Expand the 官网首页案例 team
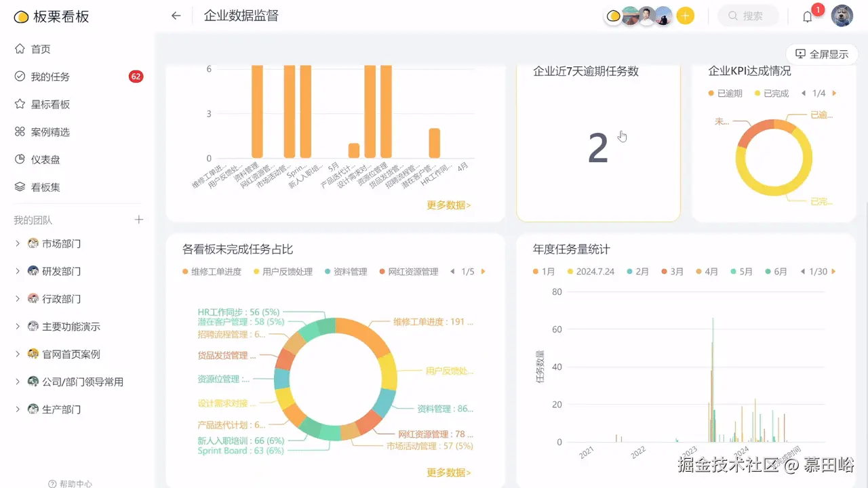The height and width of the screenshot is (488, 868). click(18, 354)
